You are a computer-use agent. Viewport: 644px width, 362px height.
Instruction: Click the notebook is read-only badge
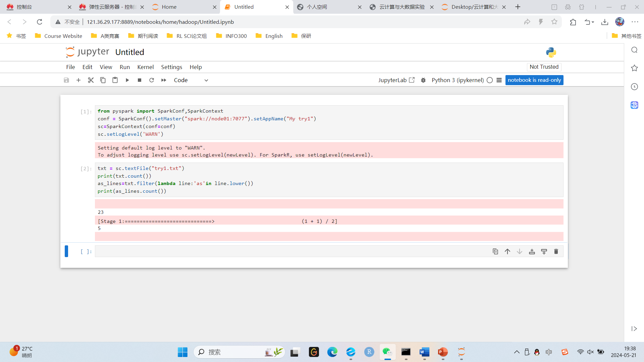point(534,80)
